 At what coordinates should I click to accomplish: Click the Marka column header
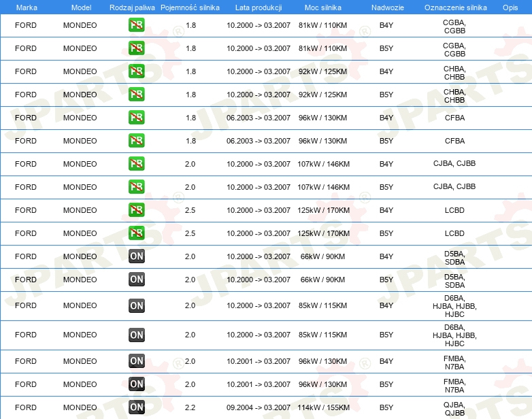(27, 7)
